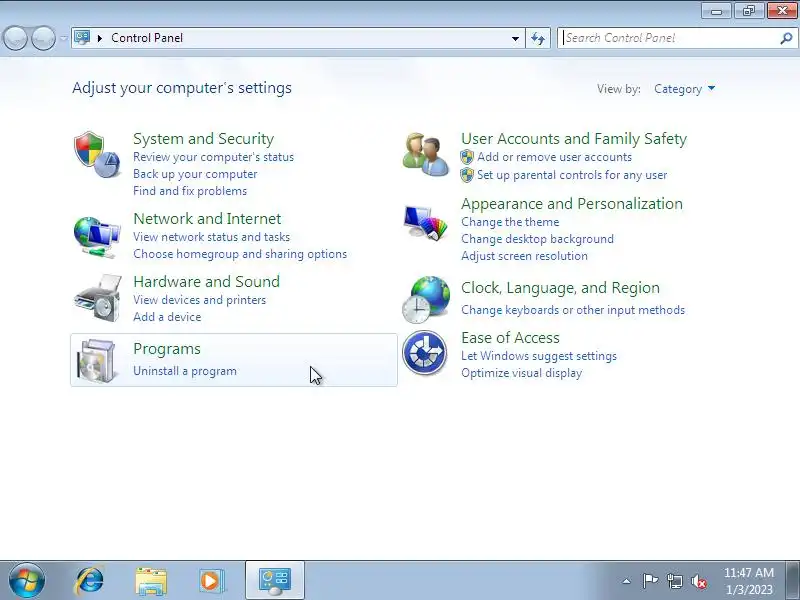Click Choose homegroup and sharing options
The image size is (800, 600).
coord(240,254)
